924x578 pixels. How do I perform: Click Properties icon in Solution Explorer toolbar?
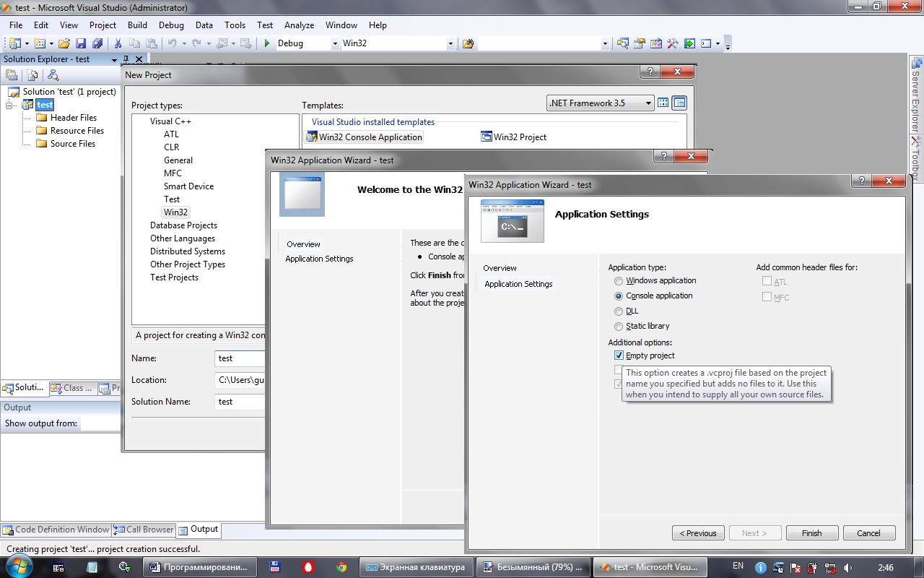12,75
